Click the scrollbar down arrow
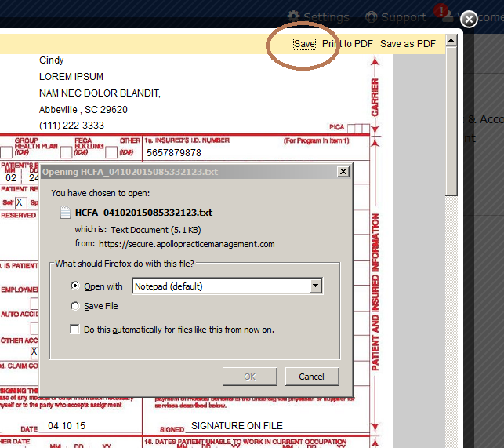This screenshot has height=448, width=504. click(x=451, y=443)
